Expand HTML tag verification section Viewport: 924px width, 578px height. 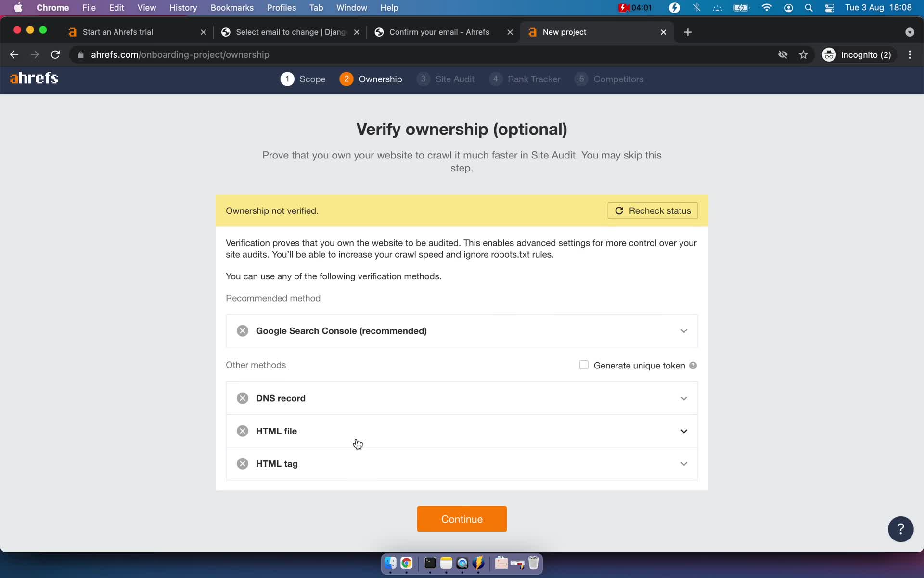pyautogui.click(x=683, y=463)
